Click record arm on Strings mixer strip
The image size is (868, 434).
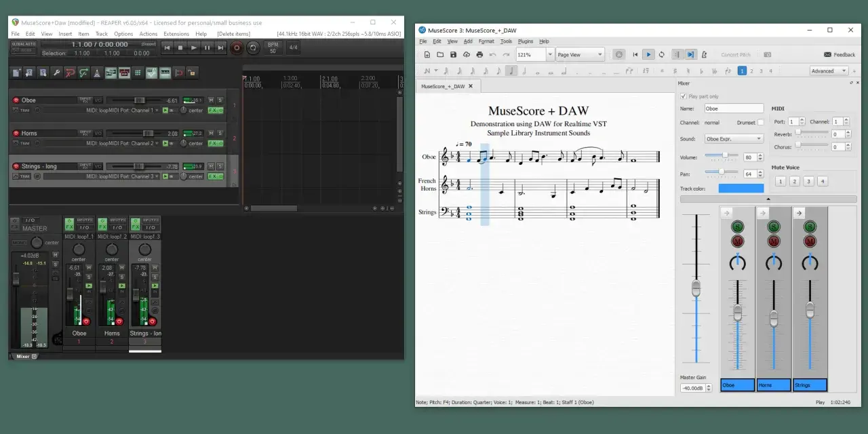[153, 321]
